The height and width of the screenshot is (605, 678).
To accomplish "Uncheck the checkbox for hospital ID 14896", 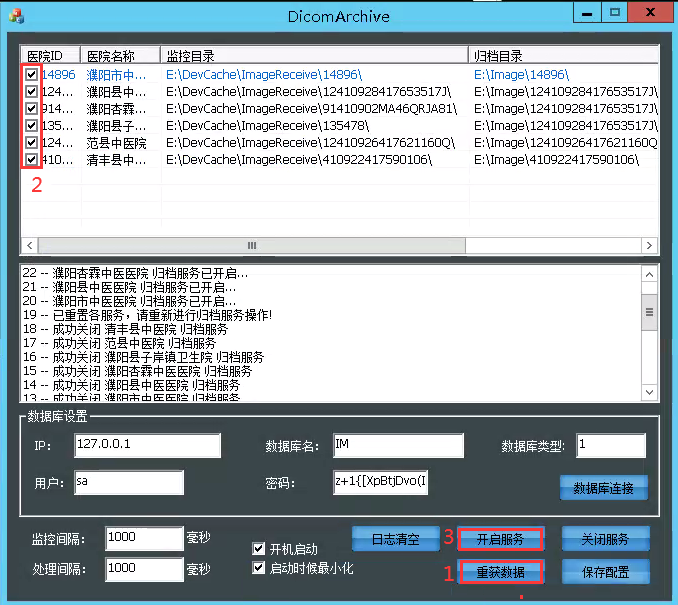I will [x=32, y=75].
